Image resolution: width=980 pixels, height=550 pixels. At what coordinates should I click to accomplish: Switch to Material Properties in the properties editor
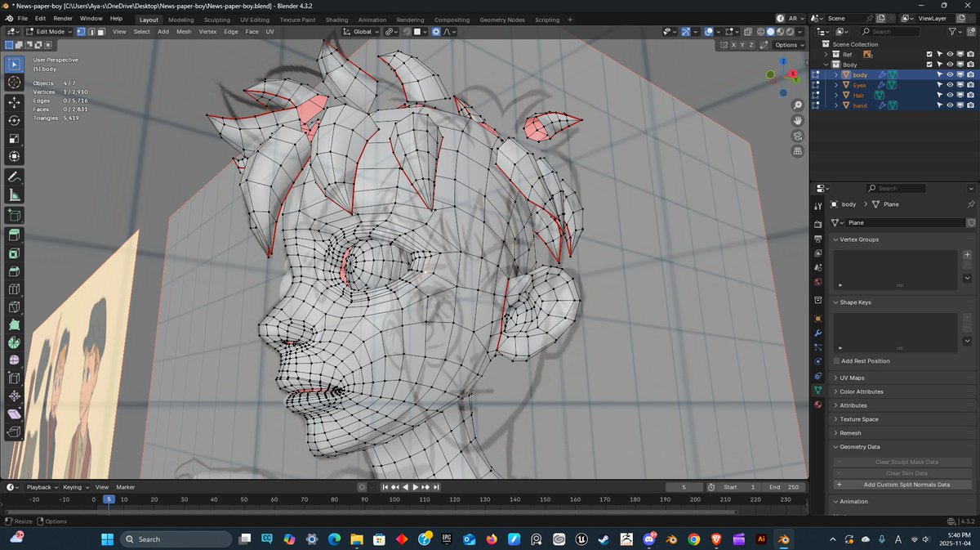point(819,404)
